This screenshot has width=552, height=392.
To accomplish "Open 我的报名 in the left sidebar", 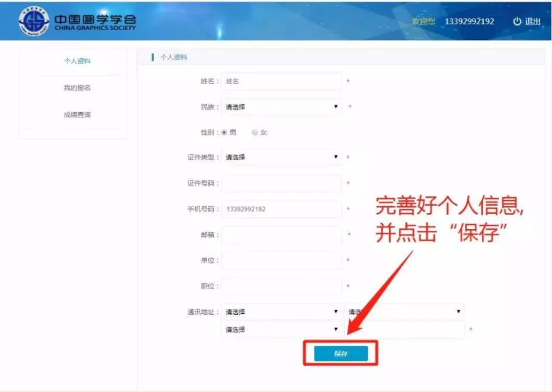I will 77,88.
